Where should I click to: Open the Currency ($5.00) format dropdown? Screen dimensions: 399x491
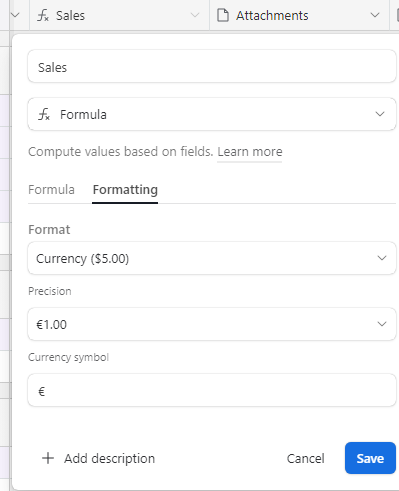click(212, 258)
